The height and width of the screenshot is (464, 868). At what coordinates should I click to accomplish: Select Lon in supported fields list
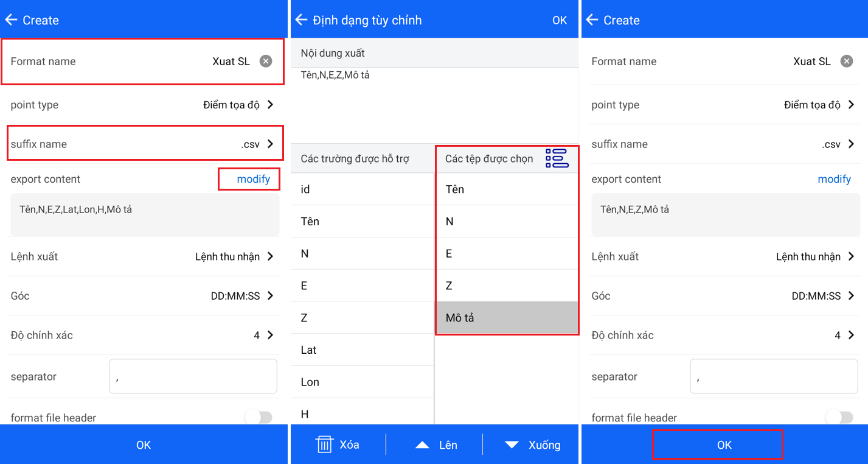(x=362, y=382)
